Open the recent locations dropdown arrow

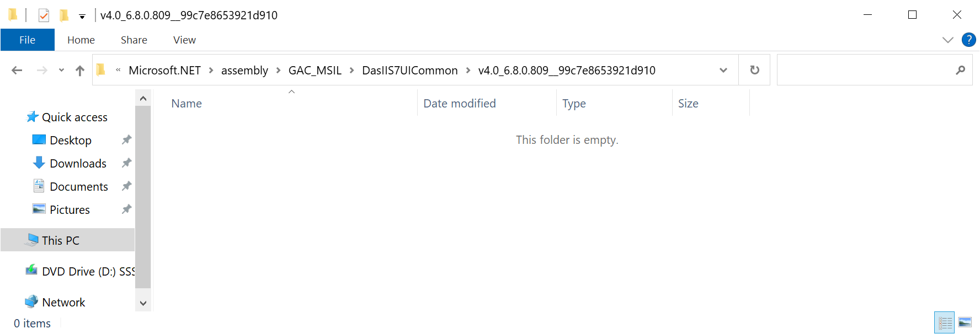click(x=61, y=70)
